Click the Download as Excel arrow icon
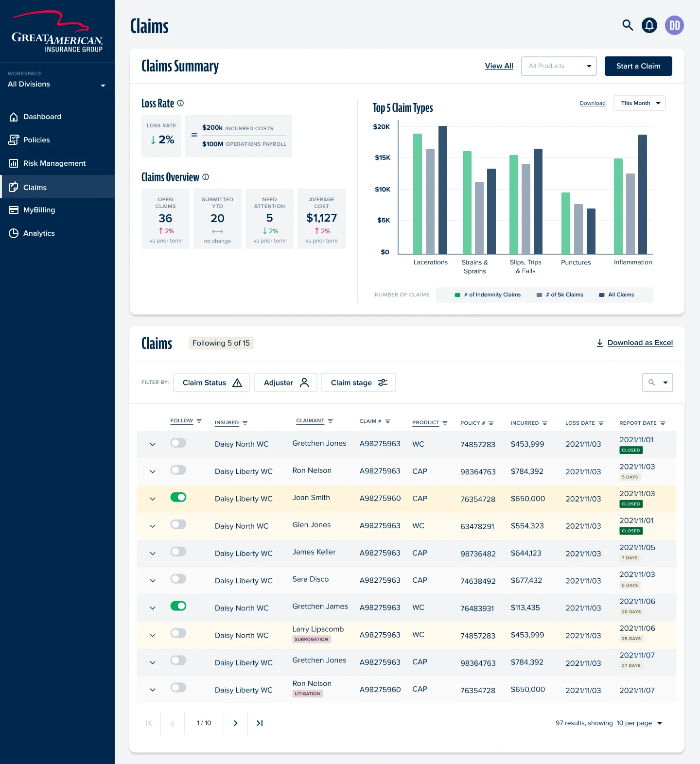Viewport: 700px width, 764px height. click(x=600, y=343)
